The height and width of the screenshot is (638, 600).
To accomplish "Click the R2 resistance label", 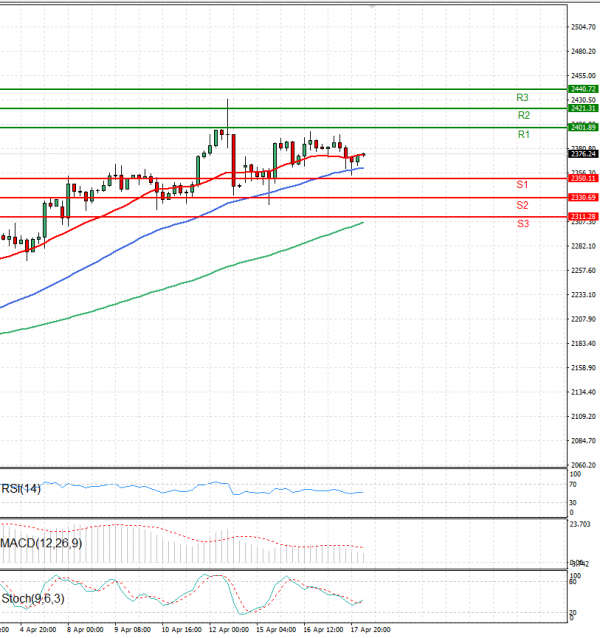I will pyautogui.click(x=524, y=116).
